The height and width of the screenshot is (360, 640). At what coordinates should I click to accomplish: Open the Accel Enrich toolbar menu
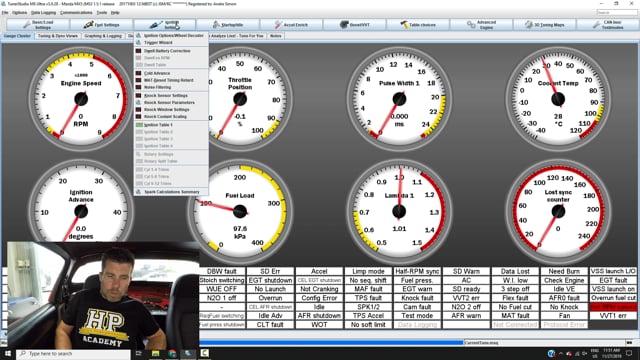click(291, 24)
